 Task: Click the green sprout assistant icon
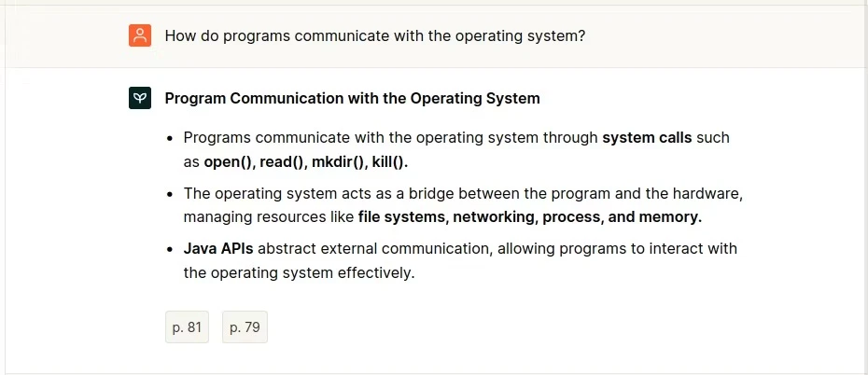(139, 98)
